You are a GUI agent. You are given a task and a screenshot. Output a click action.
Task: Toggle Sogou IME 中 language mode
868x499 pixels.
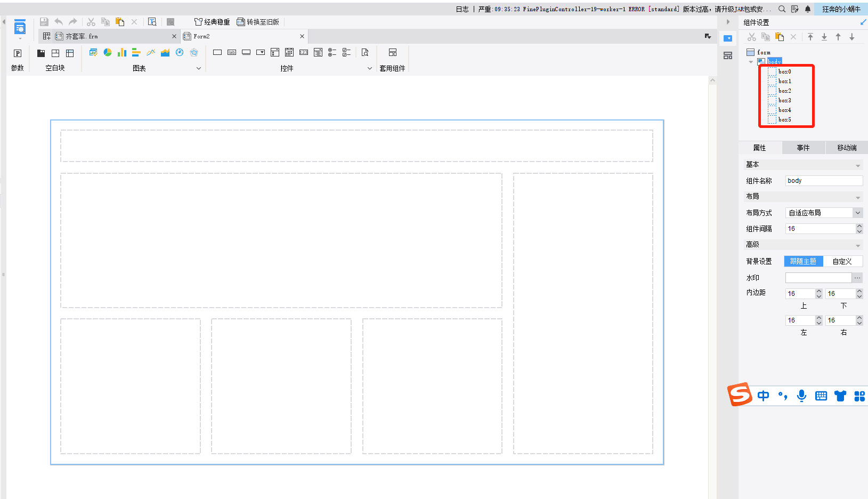[763, 396]
